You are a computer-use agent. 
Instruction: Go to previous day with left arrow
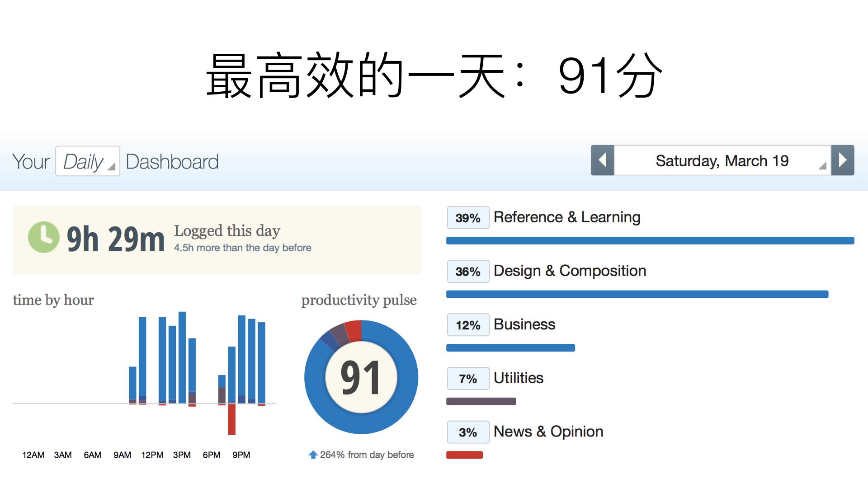602,160
